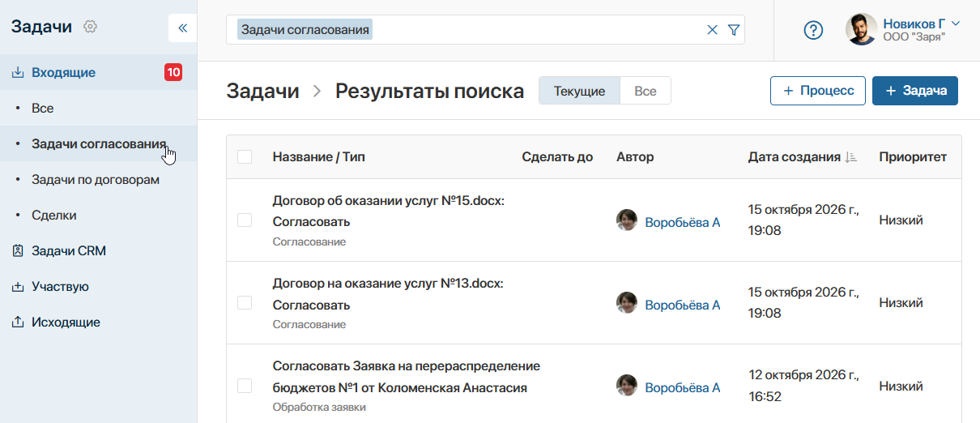Check the box for Договор №15.docx task
This screenshot has width=980, height=423.
pos(245,220)
